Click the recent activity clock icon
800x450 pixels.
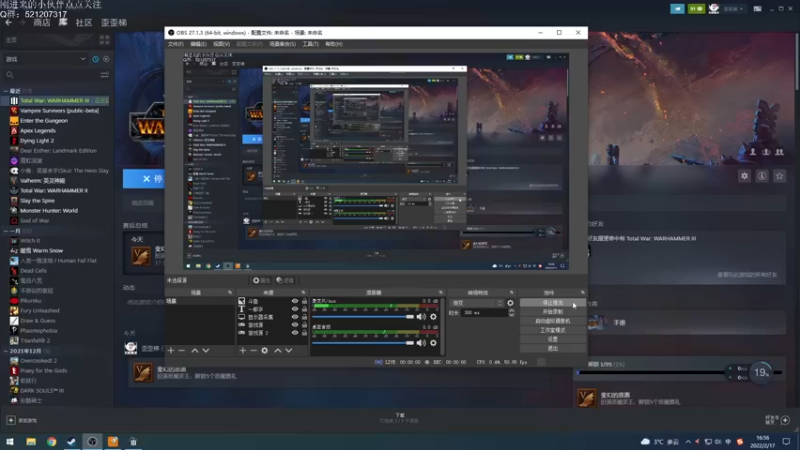coord(95,59)
